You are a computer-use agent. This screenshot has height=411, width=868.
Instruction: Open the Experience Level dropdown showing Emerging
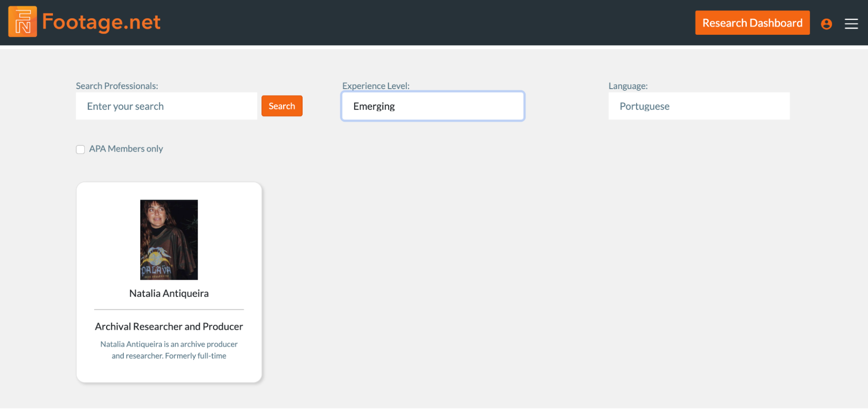(433, 106)
